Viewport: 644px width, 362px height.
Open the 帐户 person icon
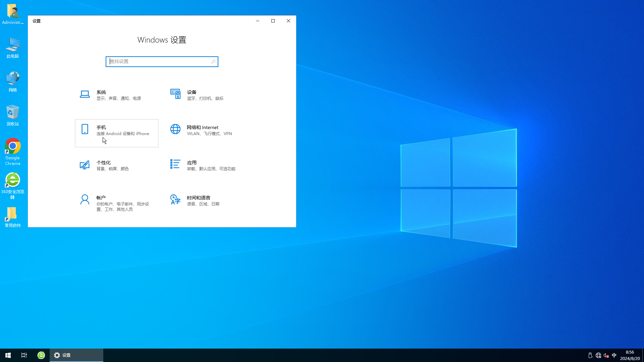85,199
